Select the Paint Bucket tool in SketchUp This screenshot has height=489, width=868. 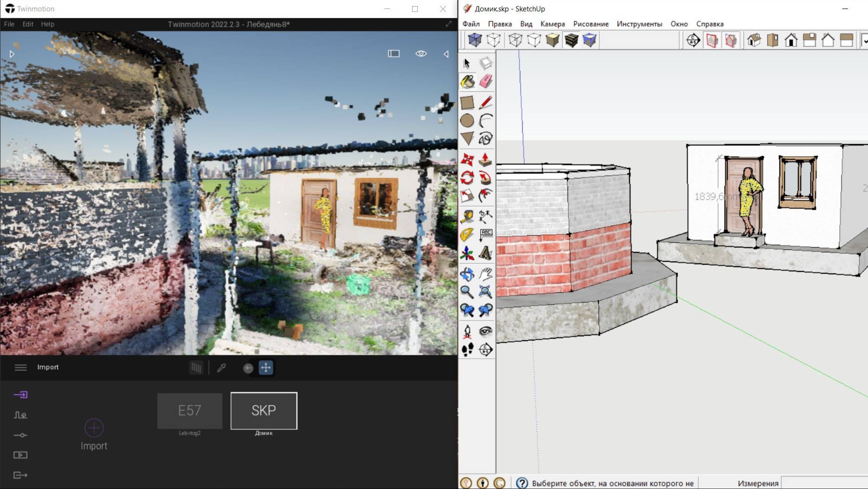point(467,82)
